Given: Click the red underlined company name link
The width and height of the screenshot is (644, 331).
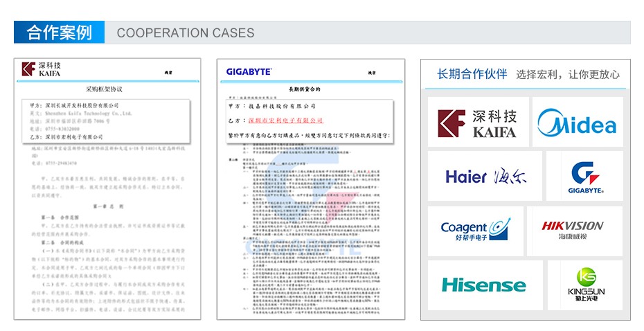Looking at the screenshot, I should [x=286, y=120].
